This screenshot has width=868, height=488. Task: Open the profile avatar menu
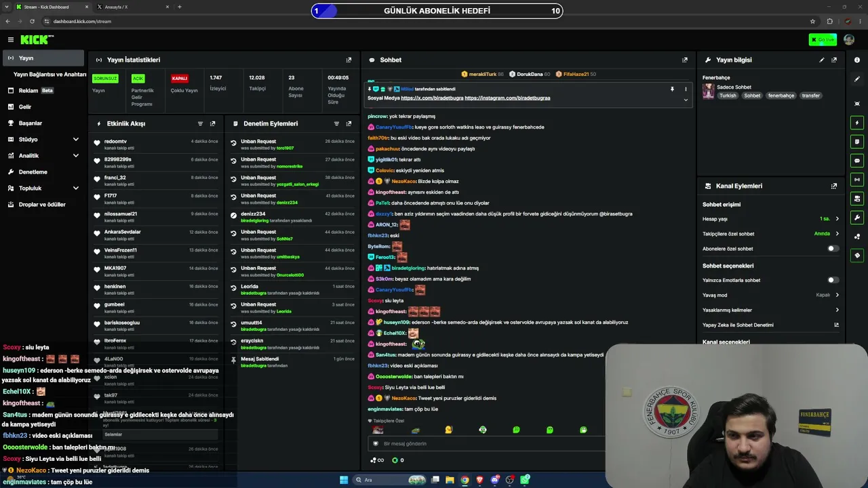click(849, 40)
